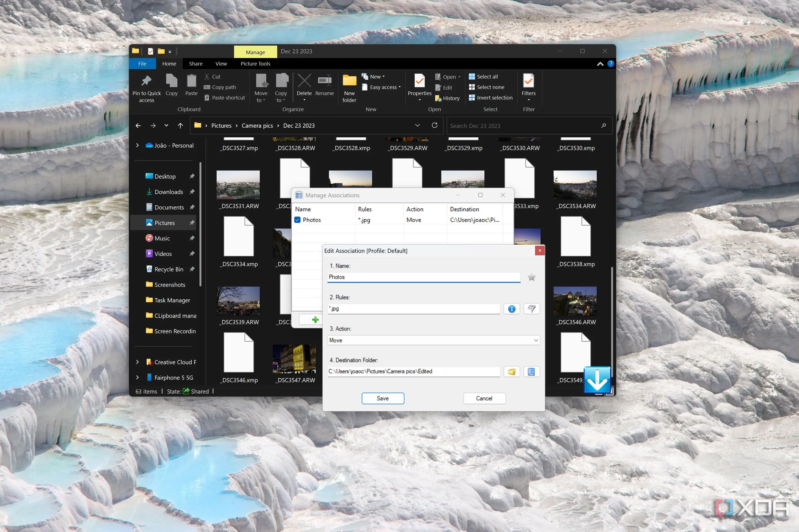This screenshot has height=532, width=799.
Task: Open the Action dropdown showing Move
Action: 433,340
